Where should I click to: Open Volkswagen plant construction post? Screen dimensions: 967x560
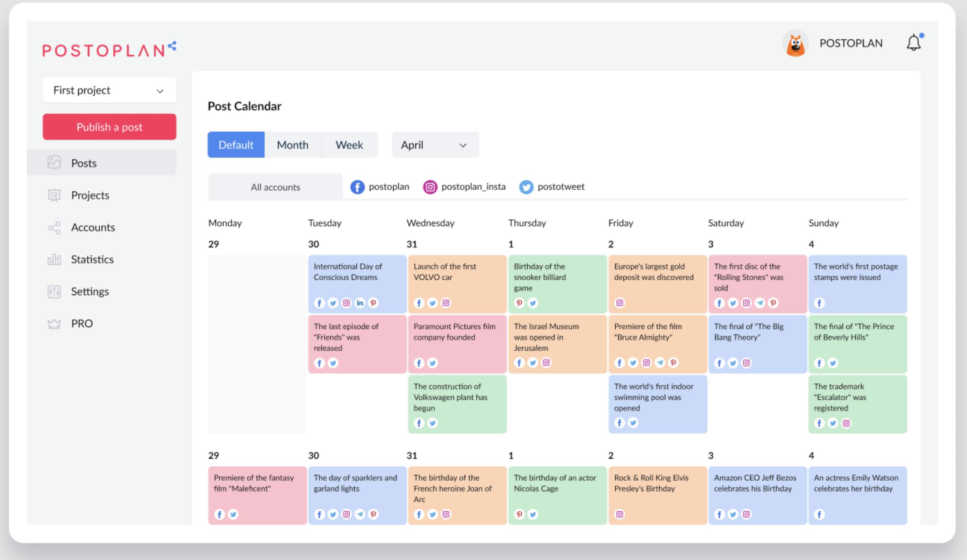click(x=457, y=404)
